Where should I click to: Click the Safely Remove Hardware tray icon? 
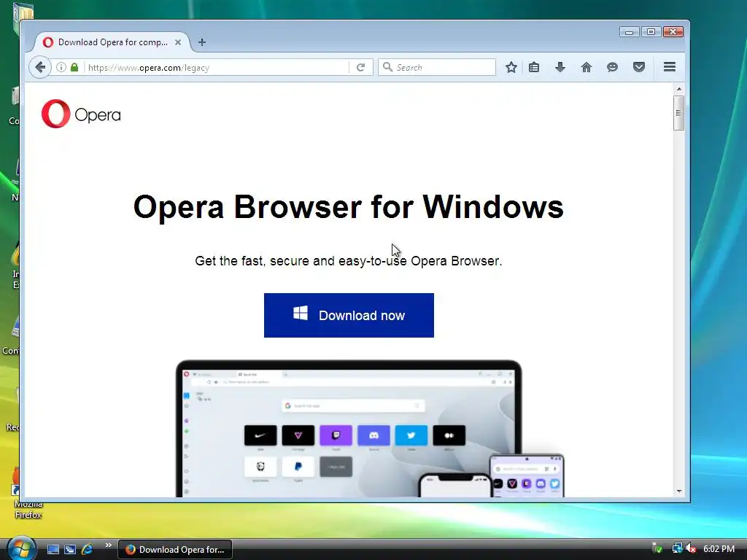click(x=657, y=548)
